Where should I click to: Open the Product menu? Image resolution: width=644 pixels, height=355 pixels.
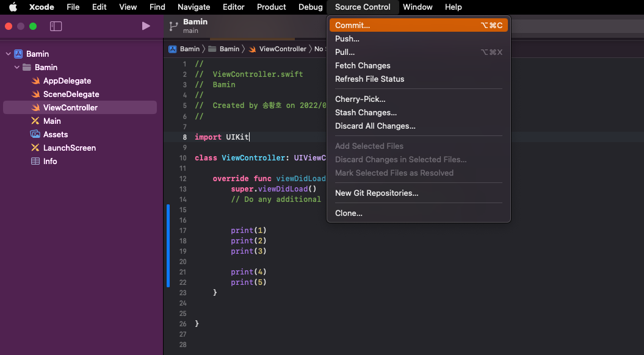point(272,7)
